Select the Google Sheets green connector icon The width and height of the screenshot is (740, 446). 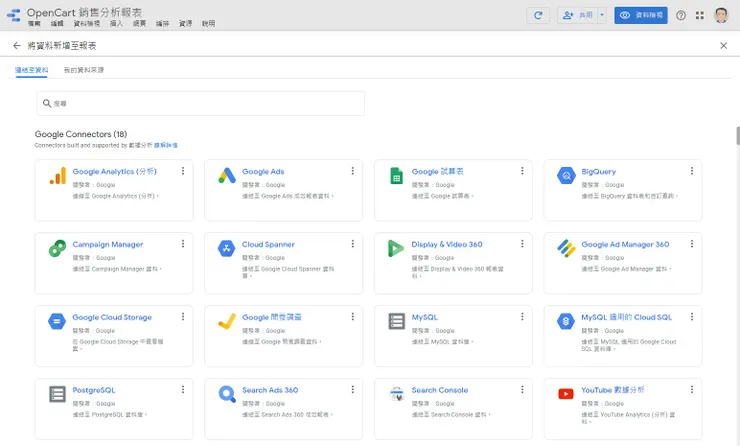point(396,176)
